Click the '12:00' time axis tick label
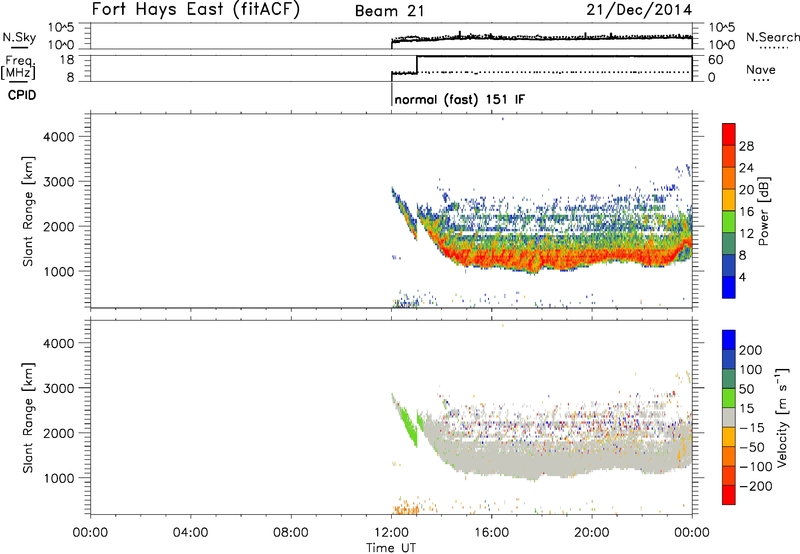 (x=391, y=533)
